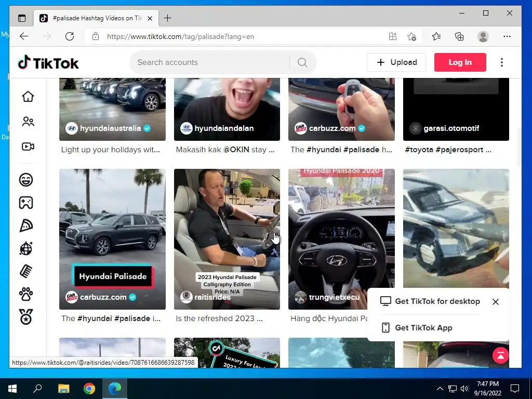Screen dimensions: 532x399
Task: Click Get TikTok App
Action: [417, 328]
